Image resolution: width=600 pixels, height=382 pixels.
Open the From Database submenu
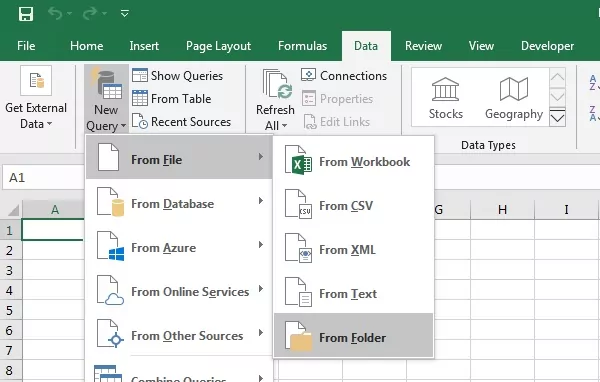[179, 202]
